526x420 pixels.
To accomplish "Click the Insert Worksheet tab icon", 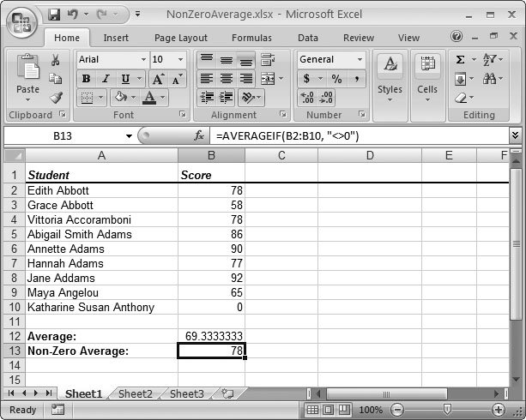I will tap(227, 393).
